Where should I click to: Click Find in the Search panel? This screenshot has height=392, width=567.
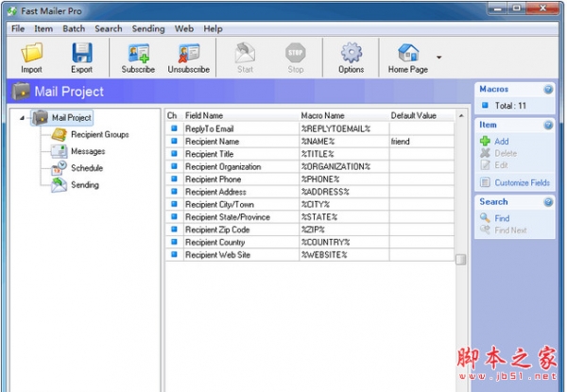pyautogui.click(x=502, y=218)
